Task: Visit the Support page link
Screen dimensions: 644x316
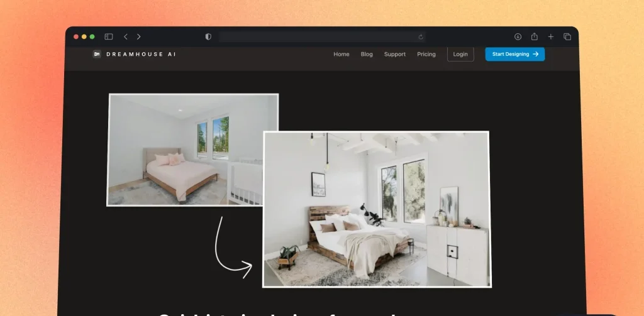Action: tap(395, 54)
